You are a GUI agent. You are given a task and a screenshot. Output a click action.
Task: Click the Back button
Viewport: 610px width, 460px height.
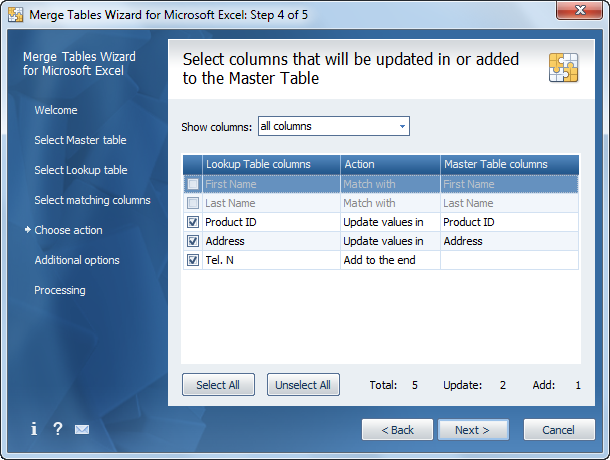[397, 430]
